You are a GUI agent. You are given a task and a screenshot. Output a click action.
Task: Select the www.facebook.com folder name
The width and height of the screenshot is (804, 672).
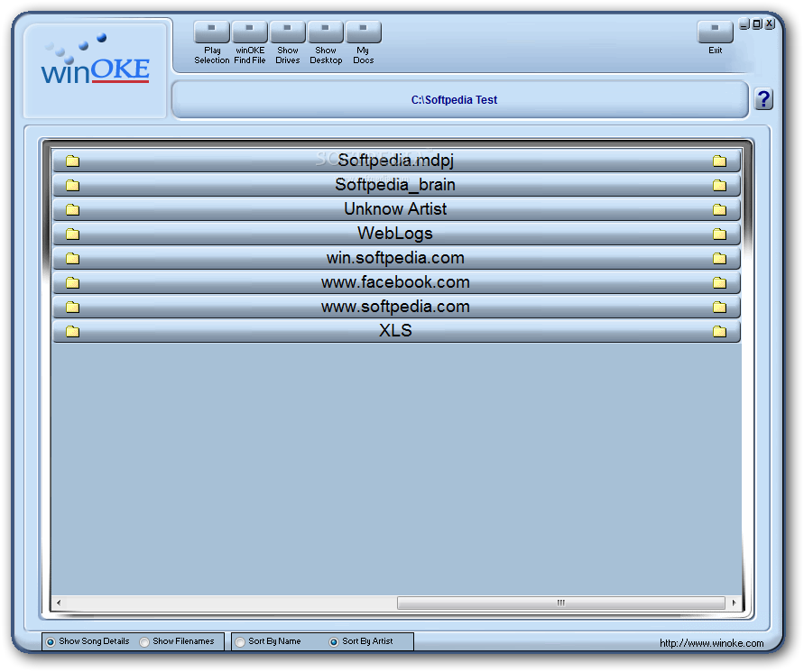tap(395, 282)
